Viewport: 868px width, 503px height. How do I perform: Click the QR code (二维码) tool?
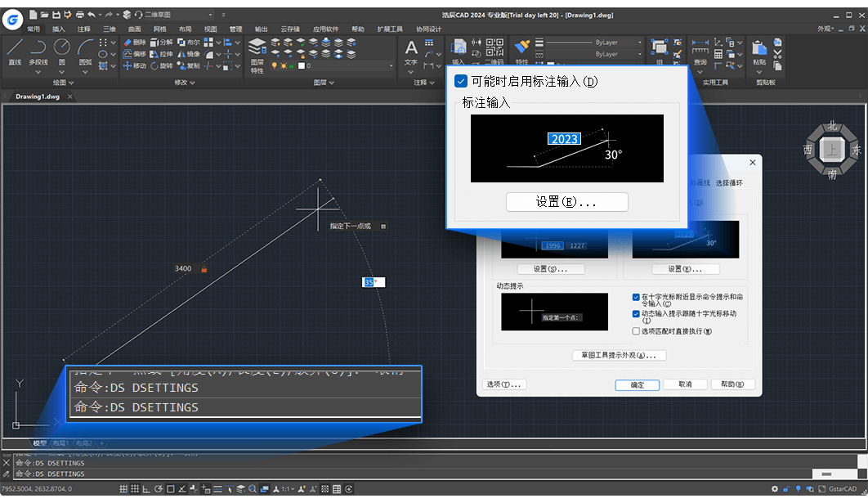(x=494, y=52)
